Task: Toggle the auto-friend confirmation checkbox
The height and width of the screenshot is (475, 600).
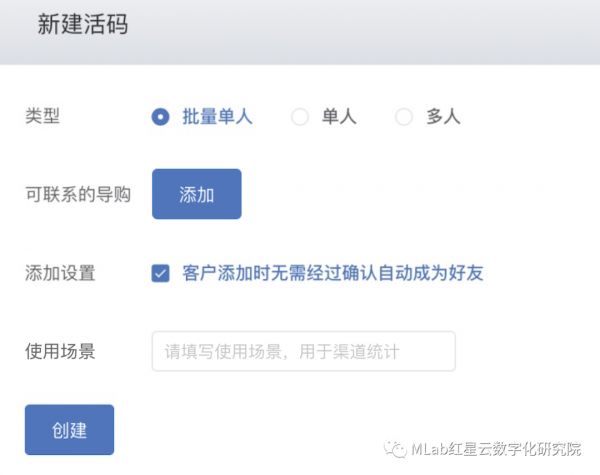Action: tap(160, 273)
